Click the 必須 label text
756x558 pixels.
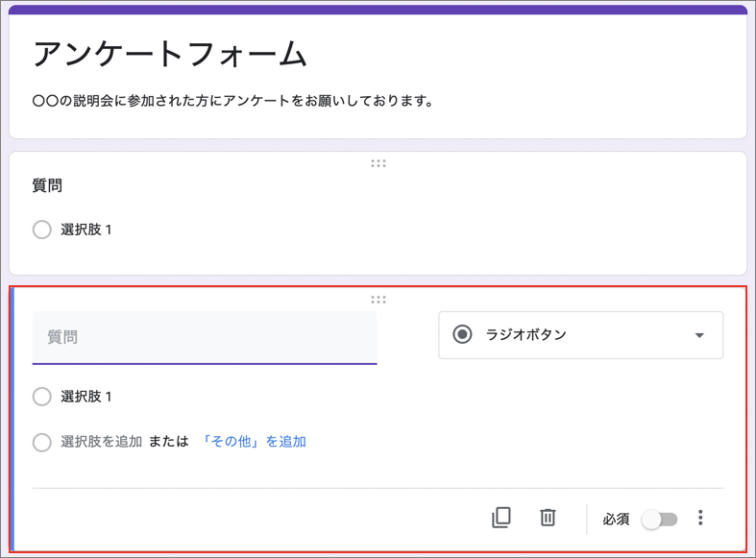(x=616, y=519)
